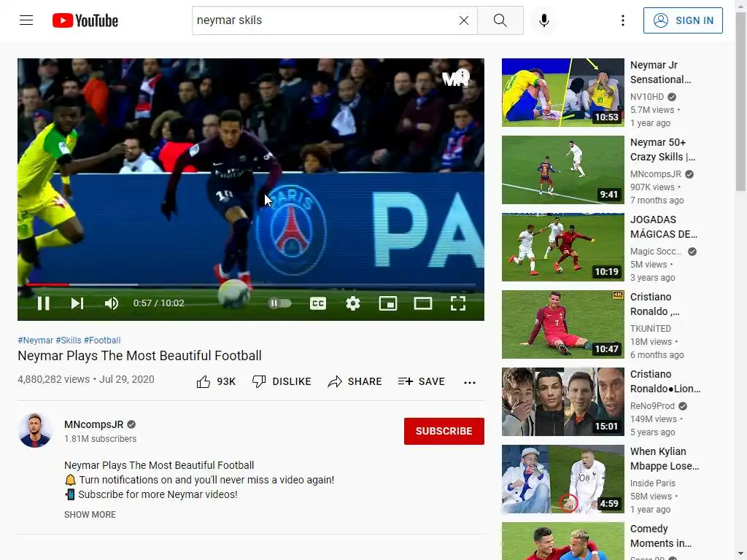Open Inside Paris channel name

tap(653, 483)
